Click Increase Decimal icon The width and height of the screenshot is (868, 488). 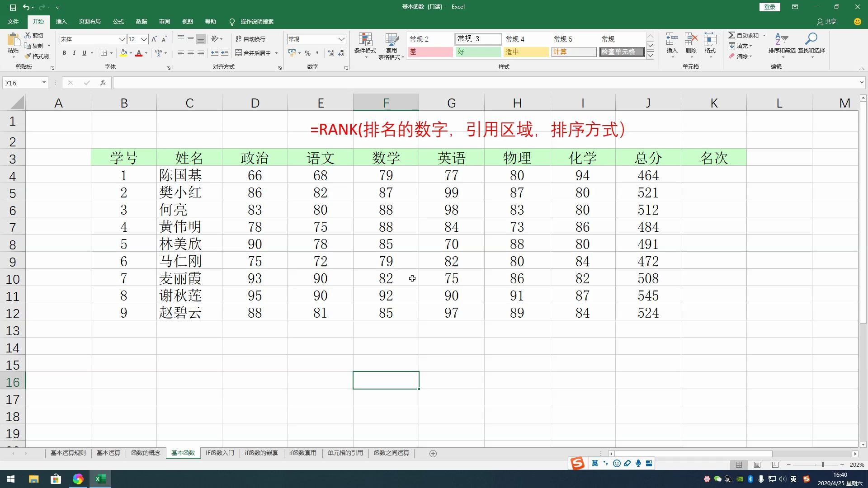[x=331, y=53]
